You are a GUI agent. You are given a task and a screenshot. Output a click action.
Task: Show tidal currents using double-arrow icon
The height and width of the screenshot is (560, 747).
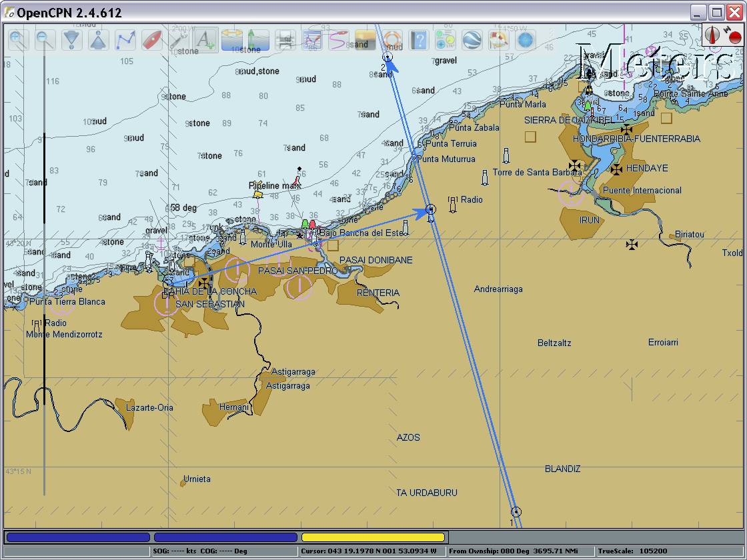pos(232,40)
